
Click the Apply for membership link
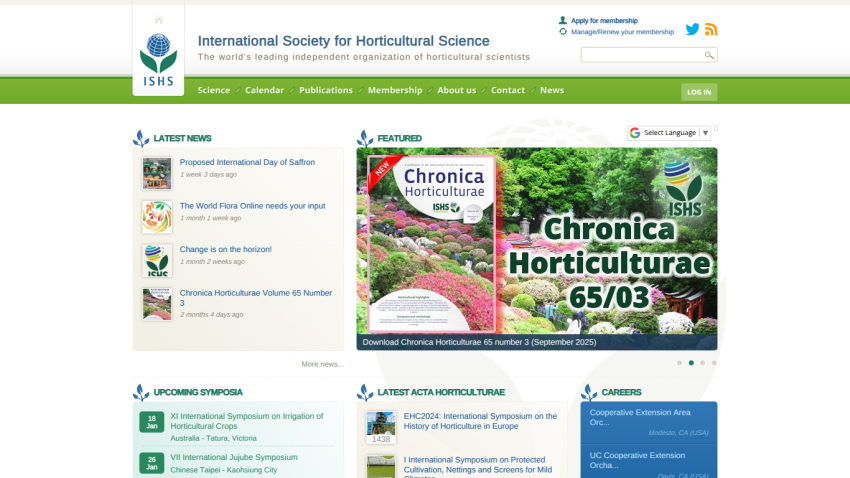click(604, 21)
